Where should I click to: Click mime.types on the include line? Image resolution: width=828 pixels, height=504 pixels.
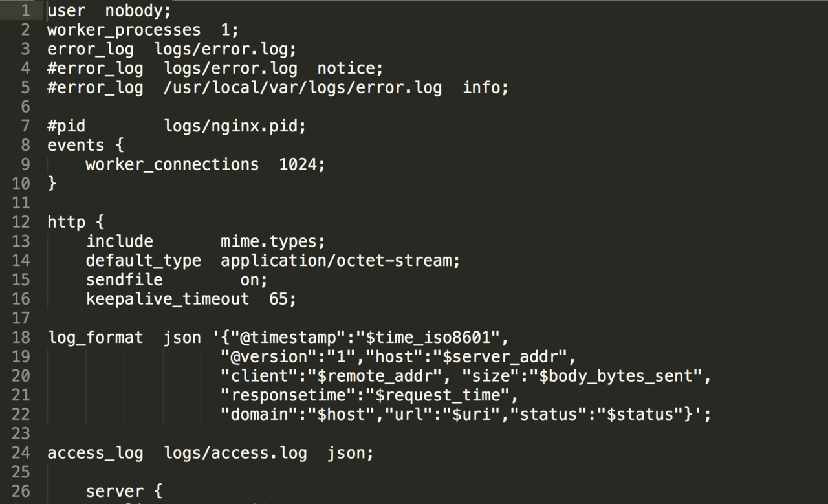(268, 242)
